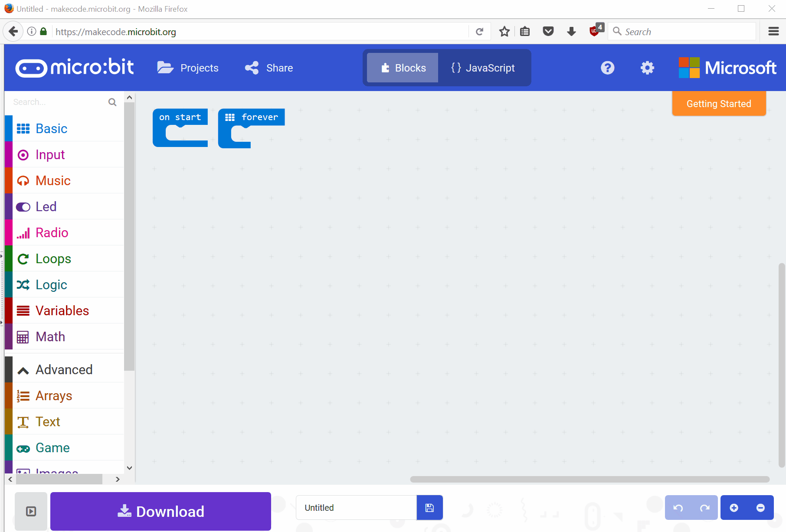Image resolution: width=786 pixels, height=532 pixels.
Task: Open the settings gear menu
Action: click(647, 68)
